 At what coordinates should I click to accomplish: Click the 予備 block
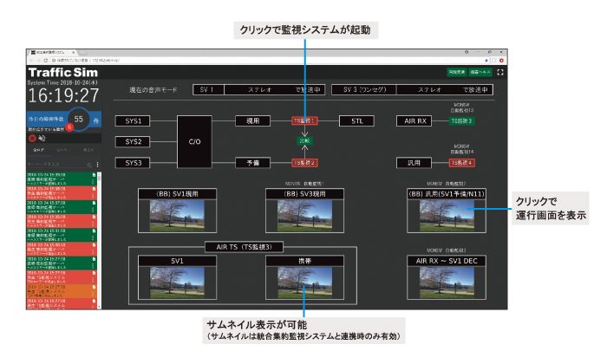[x=253, y=163]
